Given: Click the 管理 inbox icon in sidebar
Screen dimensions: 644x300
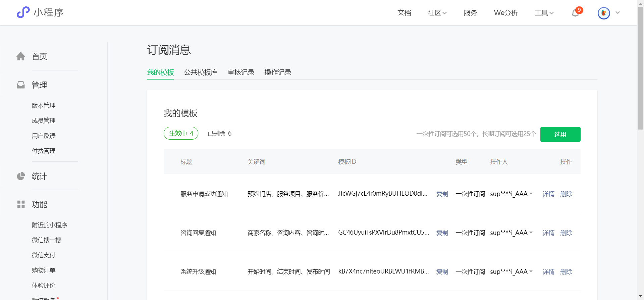Looking at the screenshot, I should tap(21, 85).
